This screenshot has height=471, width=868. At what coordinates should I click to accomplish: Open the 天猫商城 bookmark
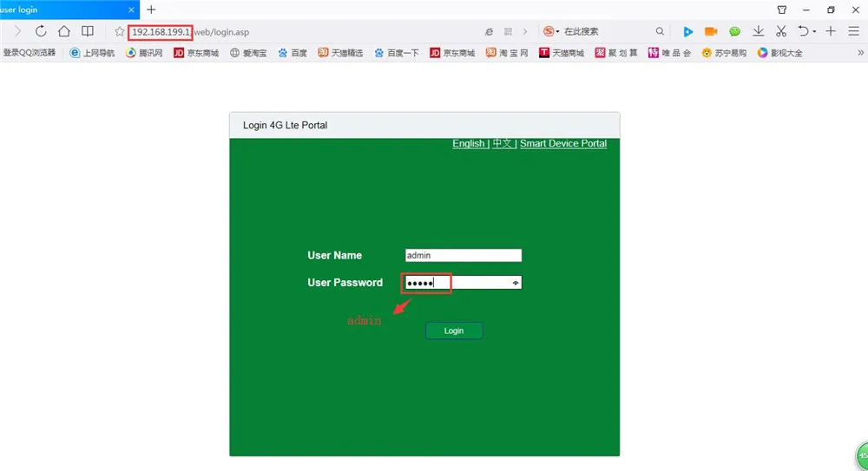point(562,53)
